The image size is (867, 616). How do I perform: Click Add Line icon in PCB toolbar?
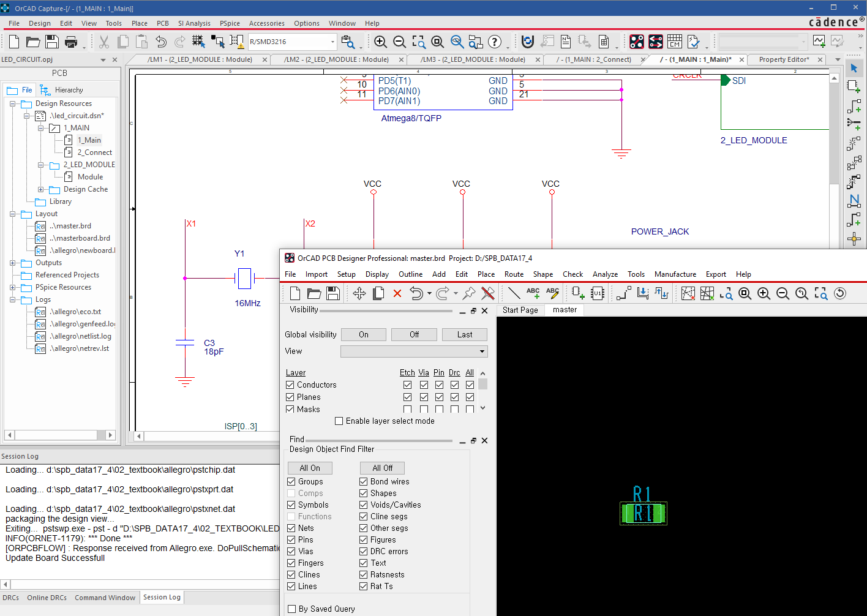[x=514, y=293]
